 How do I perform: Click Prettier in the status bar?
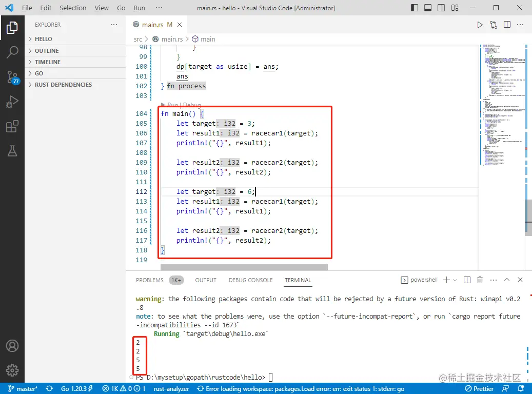(479, 388)
